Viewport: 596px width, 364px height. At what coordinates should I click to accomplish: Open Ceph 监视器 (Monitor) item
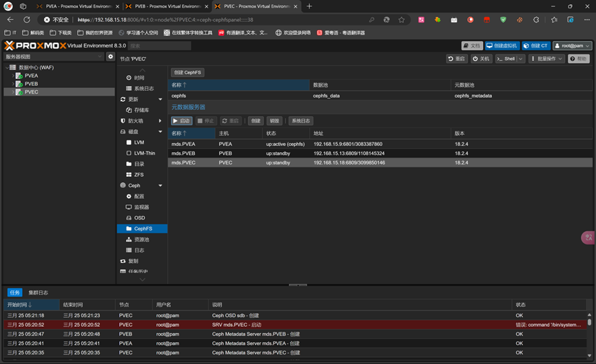click(141, 207)
